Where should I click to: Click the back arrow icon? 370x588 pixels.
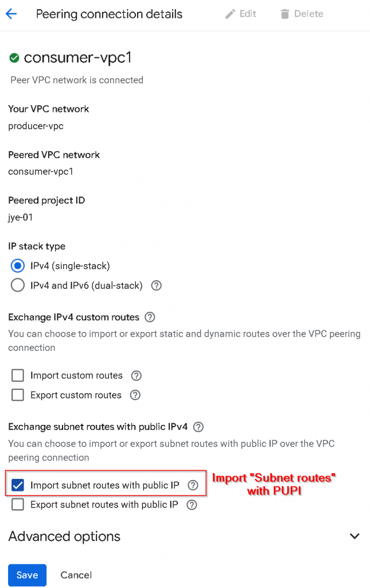pyautogui.click(x=11, y=14)
